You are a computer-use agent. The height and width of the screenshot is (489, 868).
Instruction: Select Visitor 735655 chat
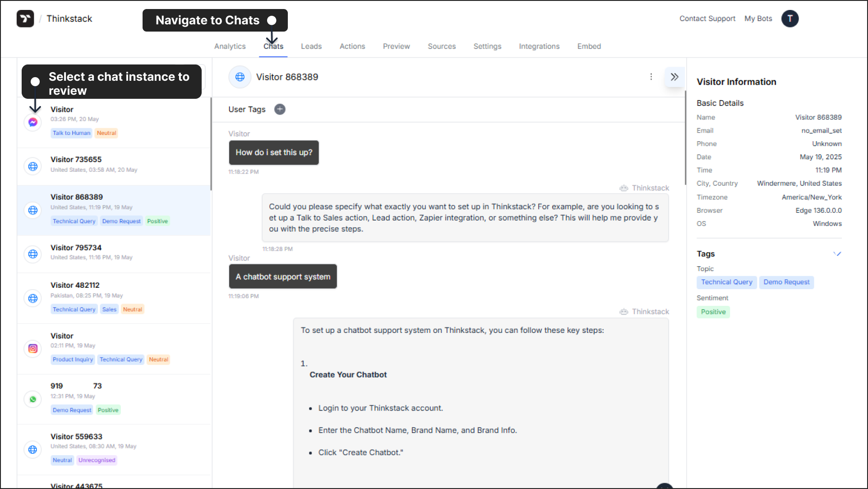point(114,166)
